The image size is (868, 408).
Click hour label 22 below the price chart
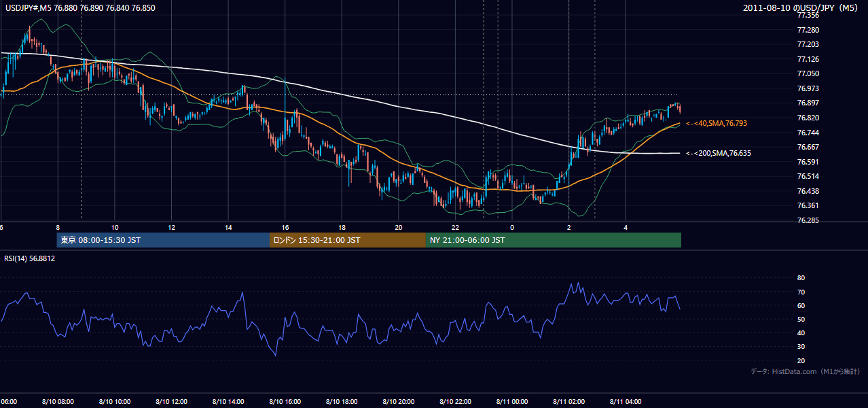(x=455, y=228)
